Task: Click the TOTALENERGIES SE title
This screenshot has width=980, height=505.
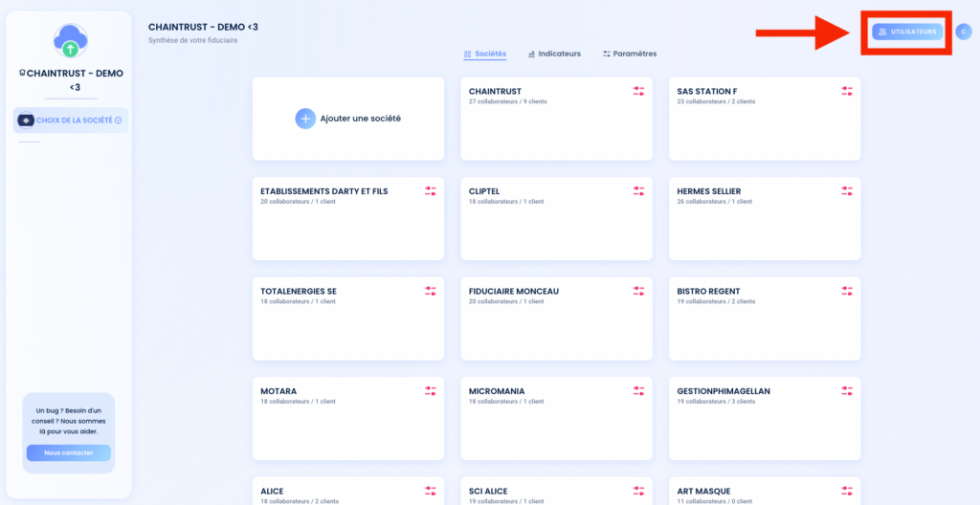Action: [x=299, y=292]
